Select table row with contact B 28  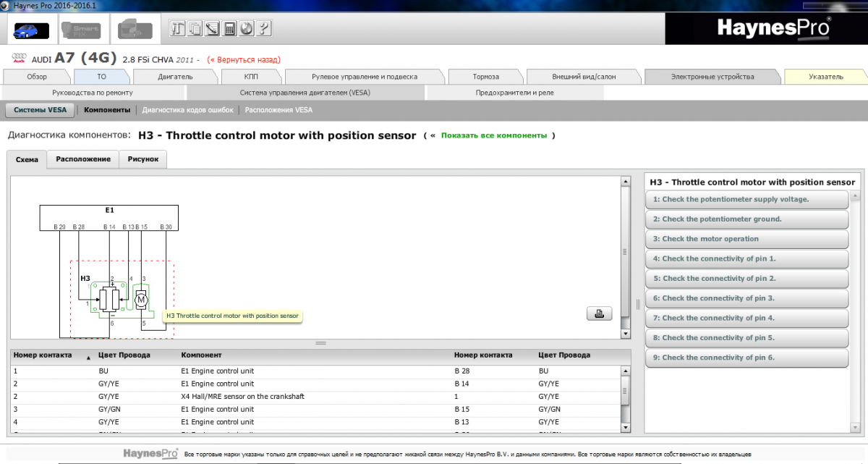[x=315, y=371]
